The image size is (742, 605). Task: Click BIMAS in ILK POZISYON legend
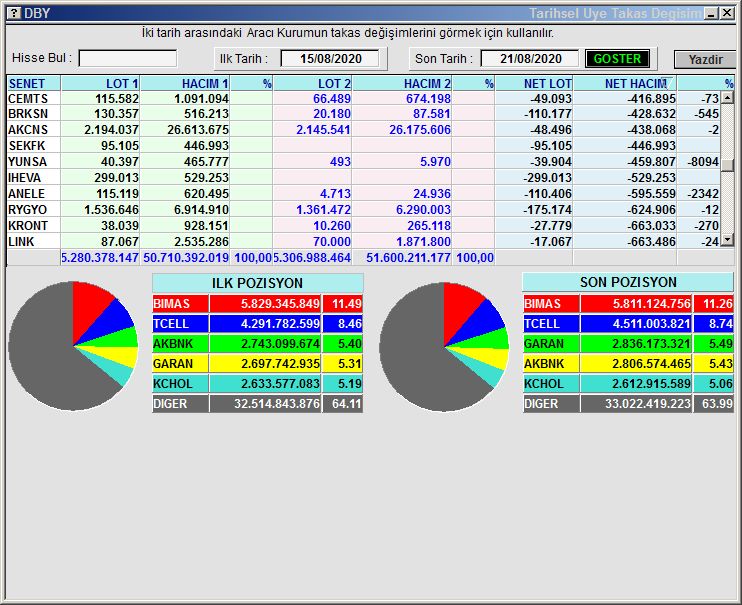(180, 304)
